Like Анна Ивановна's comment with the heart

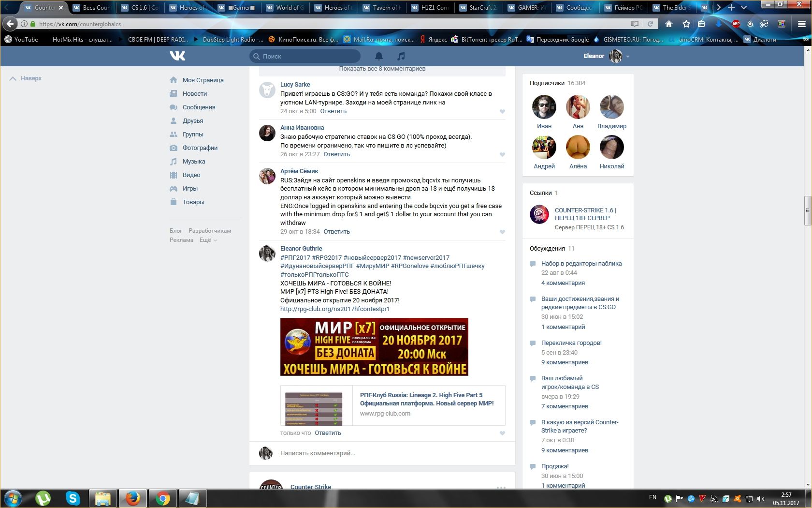pos(502,155)
